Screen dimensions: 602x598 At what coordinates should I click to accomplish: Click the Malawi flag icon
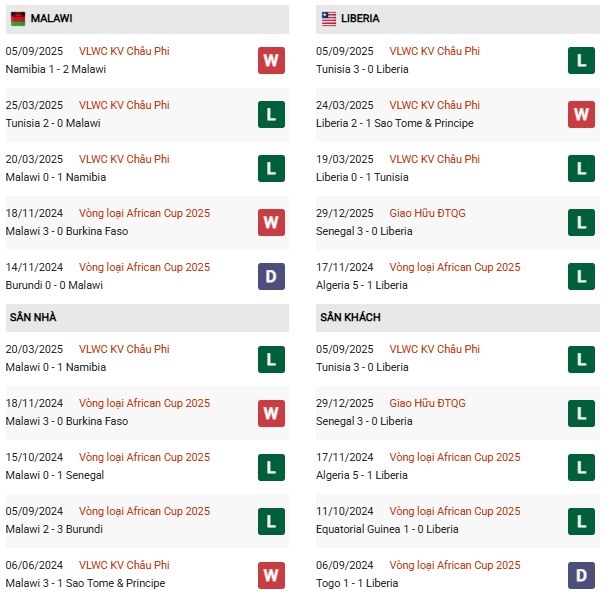pyautogui.click(x=18, y=18)
